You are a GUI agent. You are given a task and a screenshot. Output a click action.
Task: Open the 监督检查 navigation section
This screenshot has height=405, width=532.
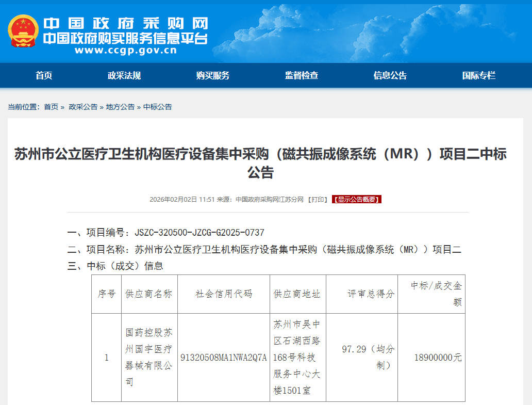[x=302, y=75]
